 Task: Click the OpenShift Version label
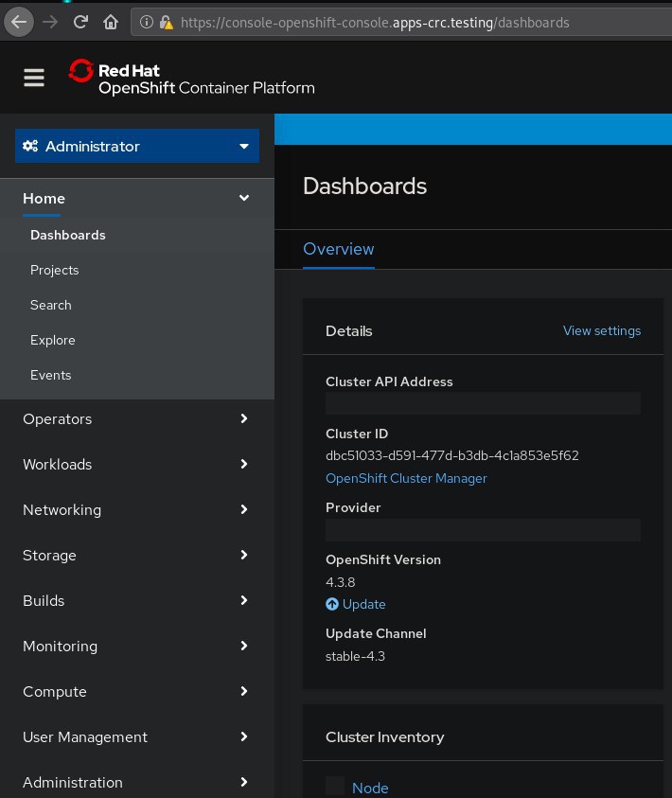point(383,559)
